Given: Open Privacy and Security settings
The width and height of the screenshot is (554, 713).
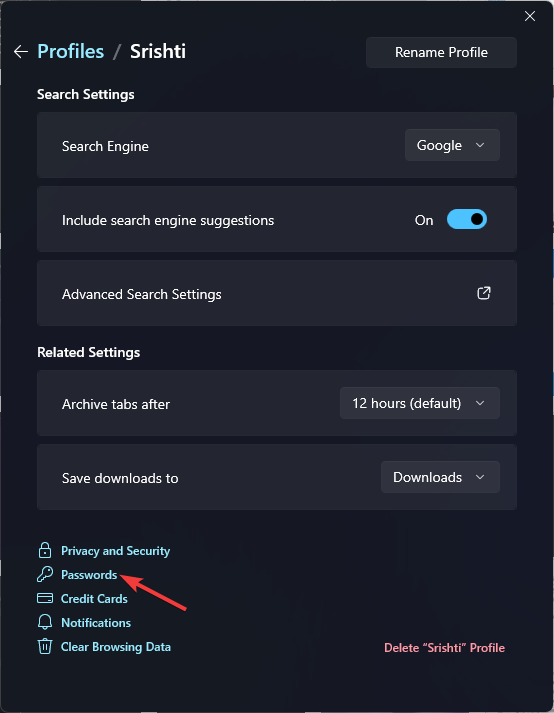Looking at the screenshot, I should pyautogui.click(x=116, y=551).
